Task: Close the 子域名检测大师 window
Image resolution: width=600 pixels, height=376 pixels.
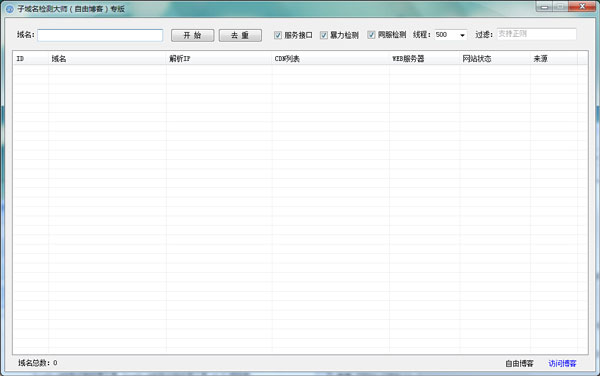Action: tap(582, 7)
